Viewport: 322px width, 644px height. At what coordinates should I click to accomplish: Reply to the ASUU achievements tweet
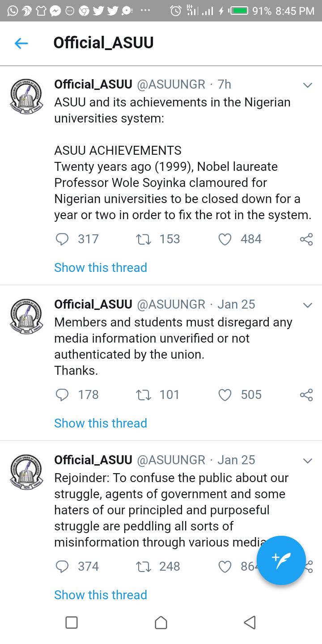point(62,239)
